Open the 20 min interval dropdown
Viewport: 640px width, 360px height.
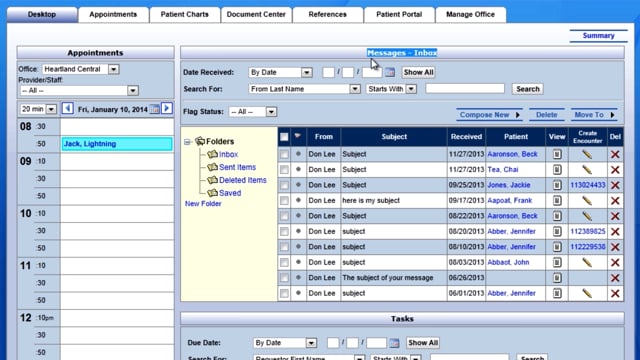coord(38,109)
